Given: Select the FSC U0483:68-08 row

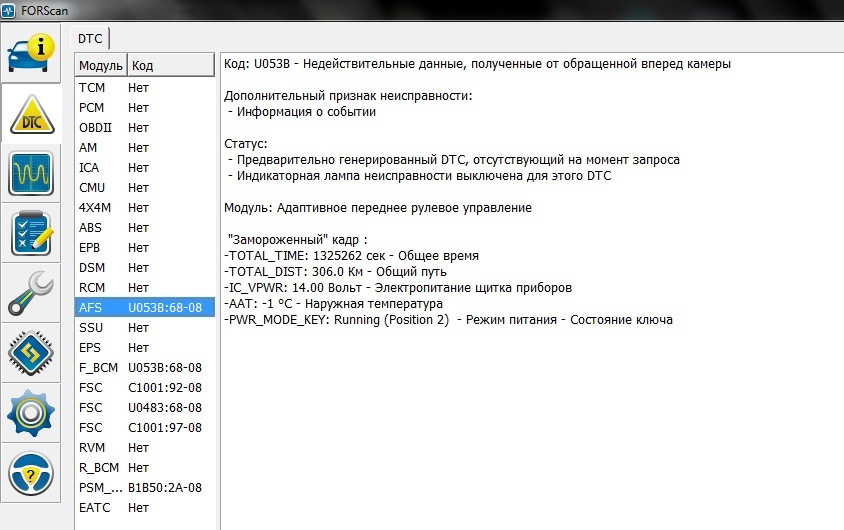Looking at the screenshot, I should click(144, 407).
